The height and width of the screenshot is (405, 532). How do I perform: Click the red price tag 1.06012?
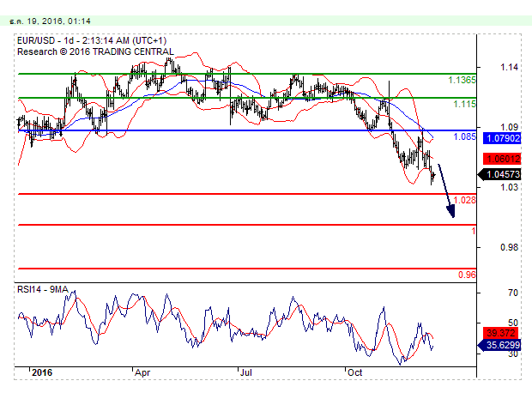pyautogui.click(x=502, y=159)
